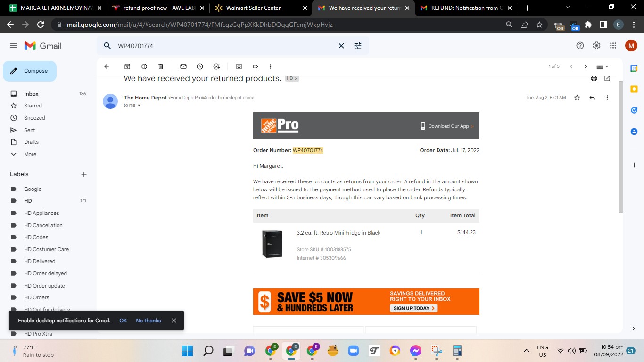Viewport: 644px width, 362px height.
Task: Archive this Home Depot email
Action: coord(127,66)
